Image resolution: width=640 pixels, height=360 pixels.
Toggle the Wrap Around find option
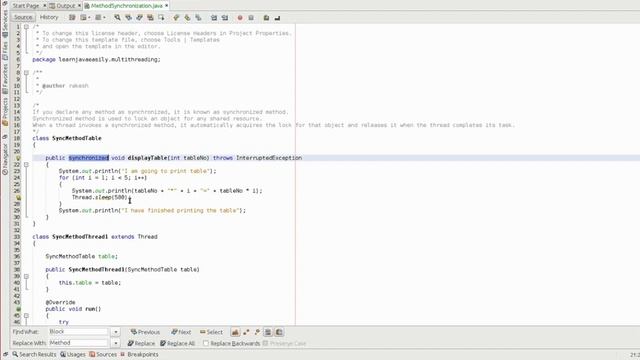click(x=279, y=332)
